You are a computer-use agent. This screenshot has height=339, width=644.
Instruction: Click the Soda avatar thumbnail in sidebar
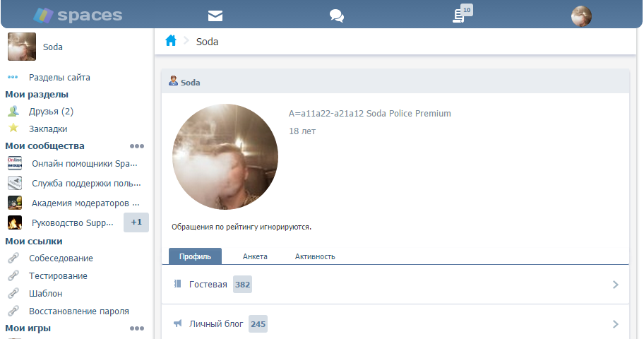pyautogui.click(x=22, y=47)
